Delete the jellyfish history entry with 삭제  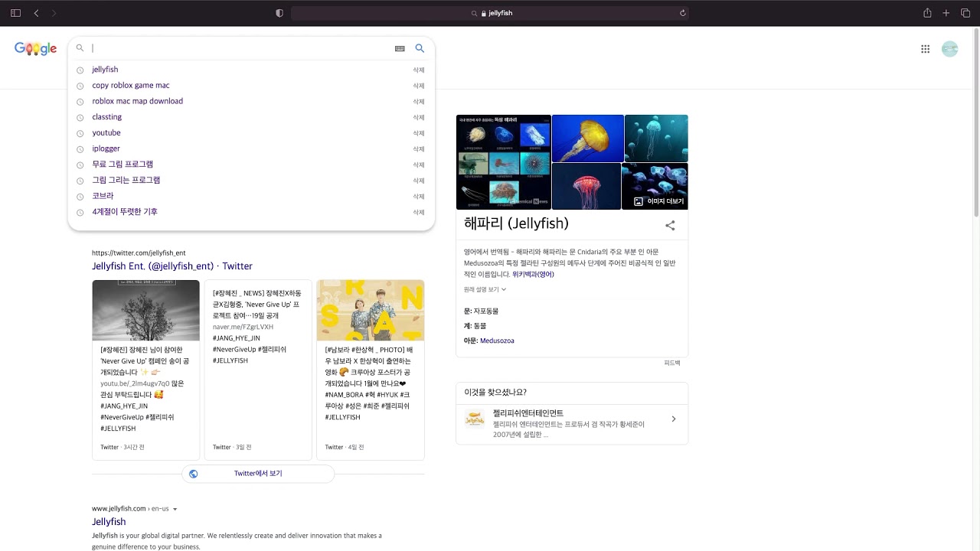419,70
